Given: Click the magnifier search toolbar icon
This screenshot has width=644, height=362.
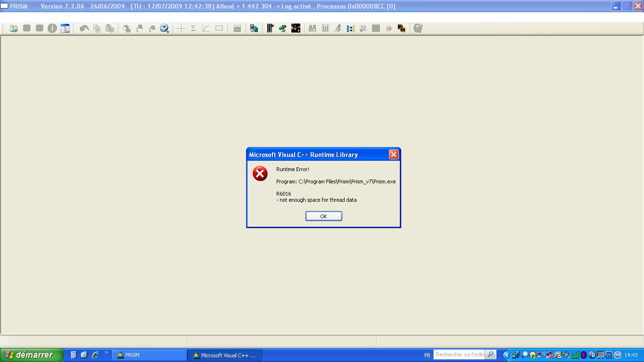Looking at the screenshot, I should (165, 28).
